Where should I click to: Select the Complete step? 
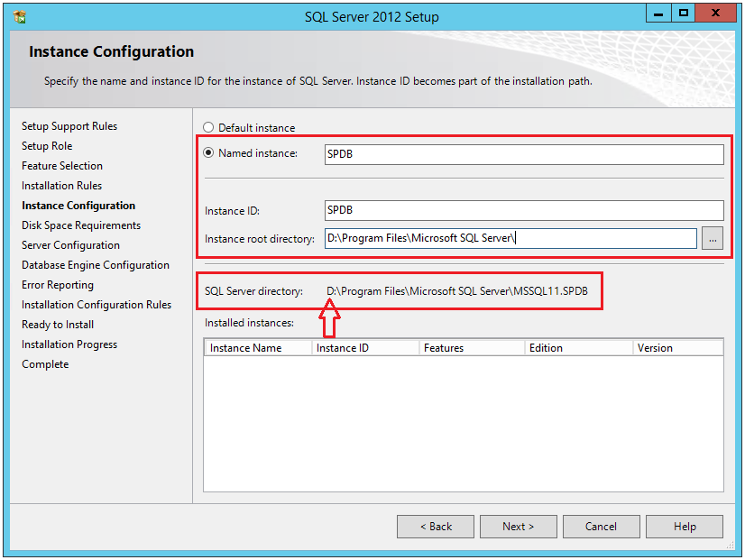45,364
